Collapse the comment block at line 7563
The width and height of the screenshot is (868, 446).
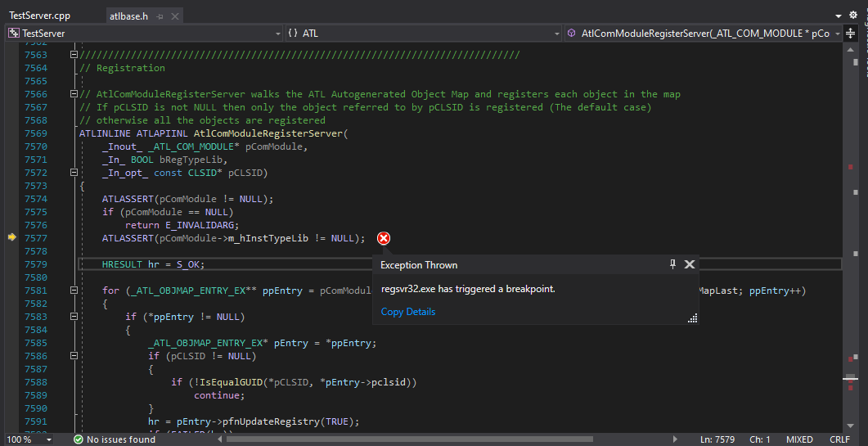coord(73,55)
